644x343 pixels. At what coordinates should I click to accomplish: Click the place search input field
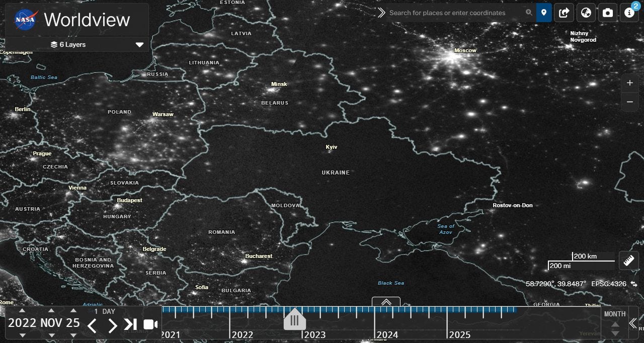[x=455, y=13]
